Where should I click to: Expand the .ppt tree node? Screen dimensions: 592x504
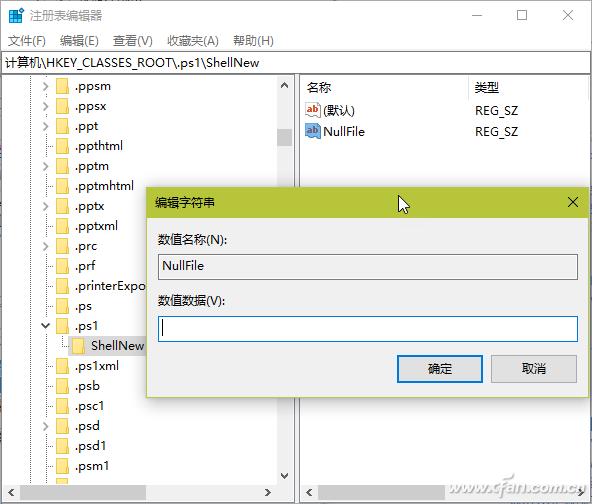click(x=45, y=126)
